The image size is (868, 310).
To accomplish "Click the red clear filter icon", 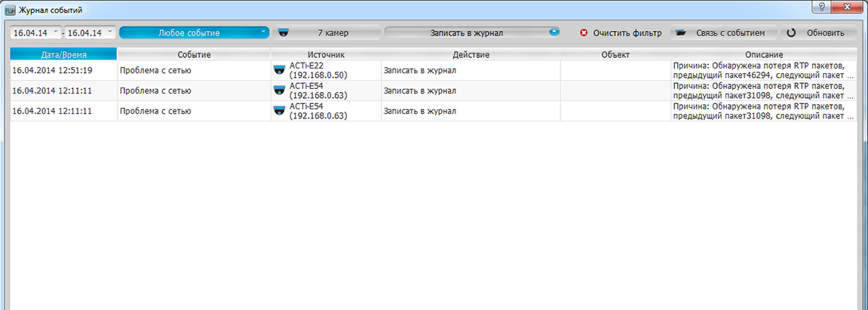I will click(x=584, y=32).
